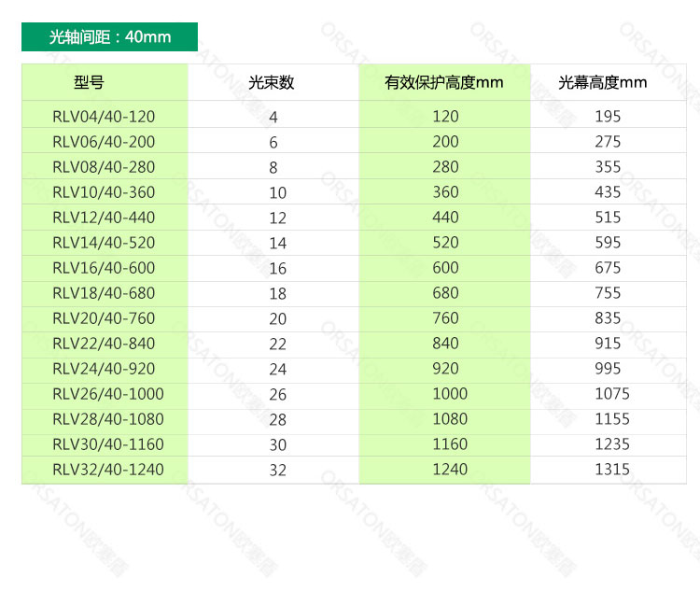This screenshot has width=700, height=591.
Task: Select beam count 14 in 光束数 column
Action: pyautogui.click(x=278, y=244)
